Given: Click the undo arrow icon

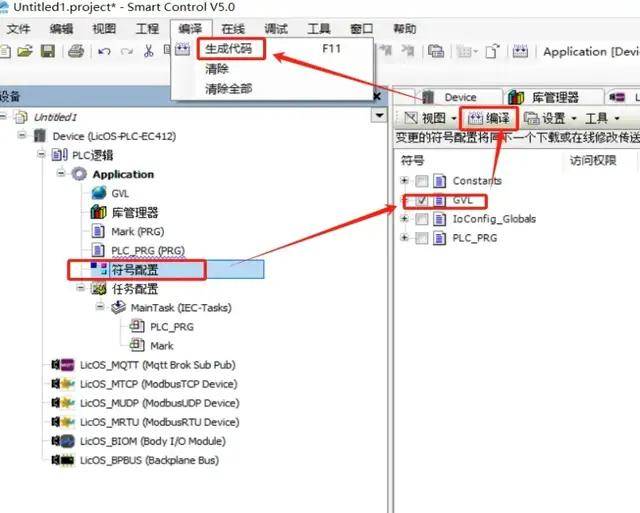Looking at the screenshot, I should (104, 52).
